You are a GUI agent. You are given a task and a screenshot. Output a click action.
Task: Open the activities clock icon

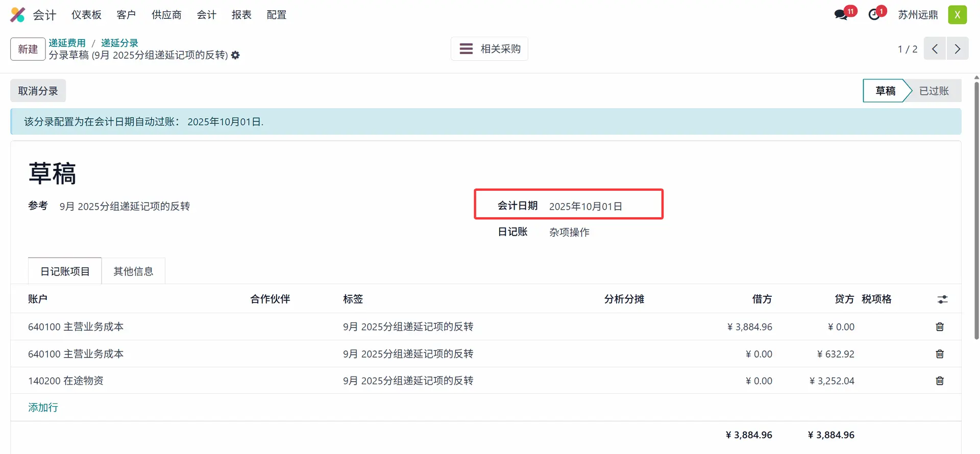coord(875,15)
